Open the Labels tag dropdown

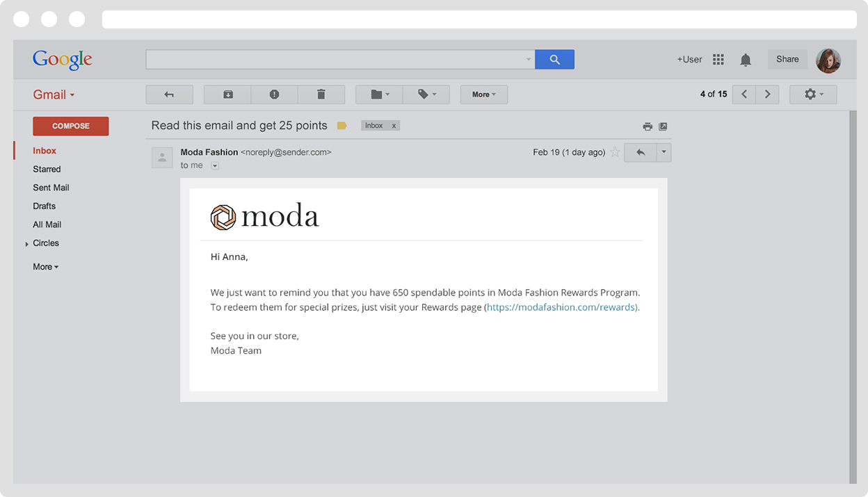[426, 95]
